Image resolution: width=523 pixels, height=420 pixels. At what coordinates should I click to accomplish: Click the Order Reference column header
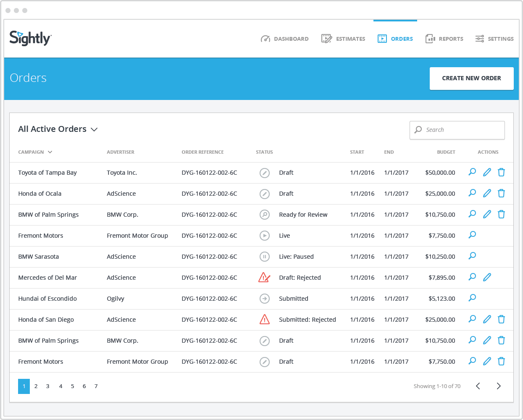(202, 152)
